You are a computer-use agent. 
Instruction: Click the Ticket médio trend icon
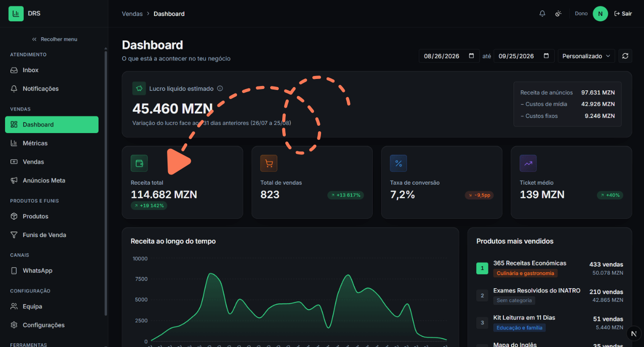pyautogui.click(x=528, y=163)
